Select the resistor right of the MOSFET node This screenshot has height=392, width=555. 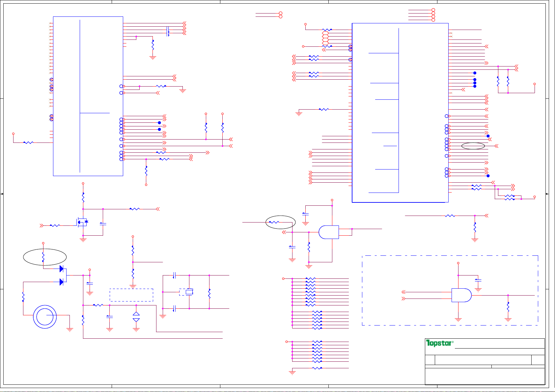click(134, 209)
